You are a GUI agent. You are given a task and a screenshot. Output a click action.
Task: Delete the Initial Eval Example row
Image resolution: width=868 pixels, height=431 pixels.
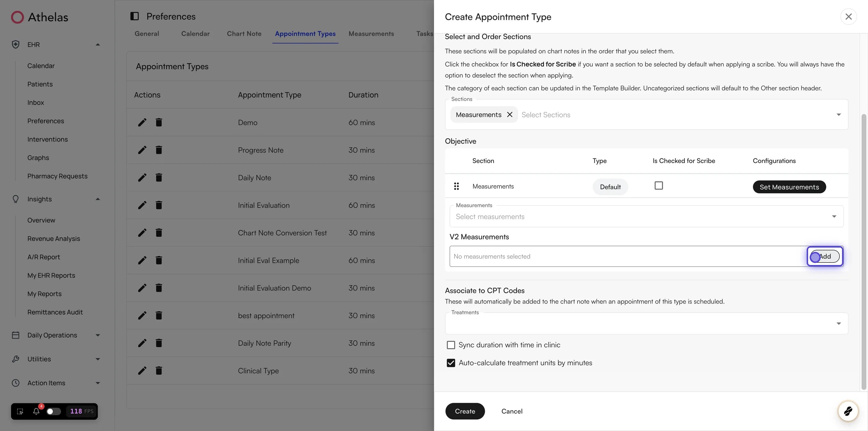pos(159,260)
